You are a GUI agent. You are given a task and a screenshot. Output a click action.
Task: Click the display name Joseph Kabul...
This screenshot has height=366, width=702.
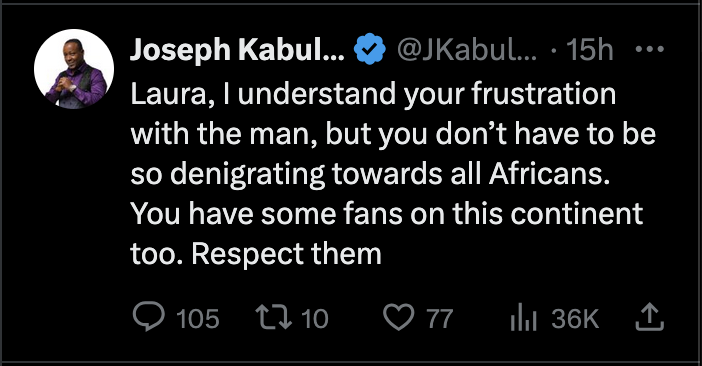pyautogui.click(x=237, y=50)
